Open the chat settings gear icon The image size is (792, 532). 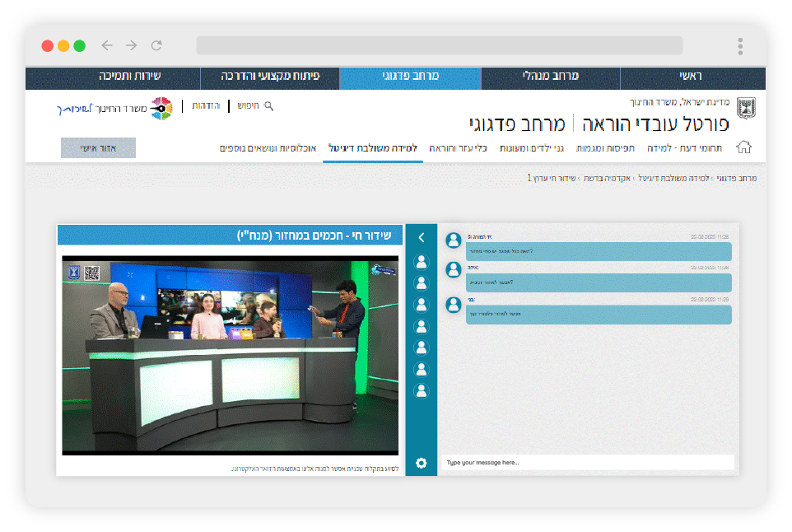[x=421, y=463]
